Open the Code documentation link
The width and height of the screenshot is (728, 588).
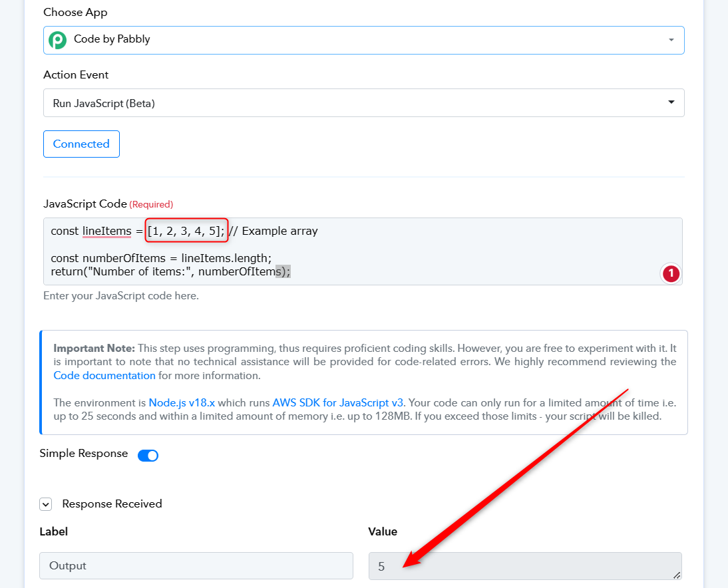(x=104, y=375)
